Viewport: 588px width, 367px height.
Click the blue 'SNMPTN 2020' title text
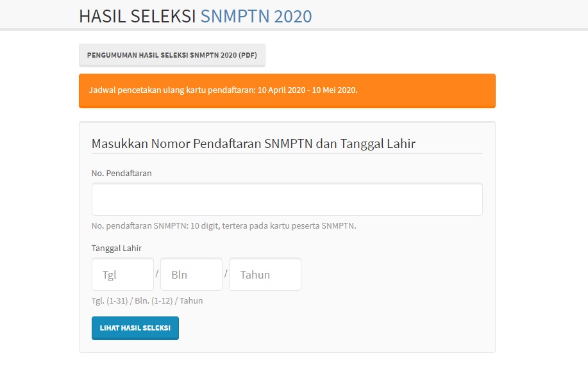256,16
